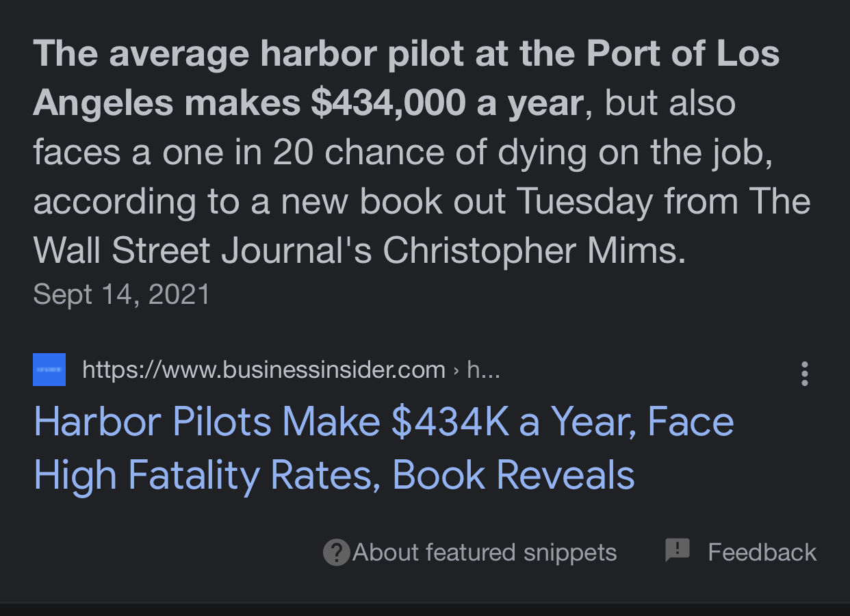Screen dimensions: 850x616
Task: Click the Feedback text label
Action: pyautogui.click(x=762, y=552)
